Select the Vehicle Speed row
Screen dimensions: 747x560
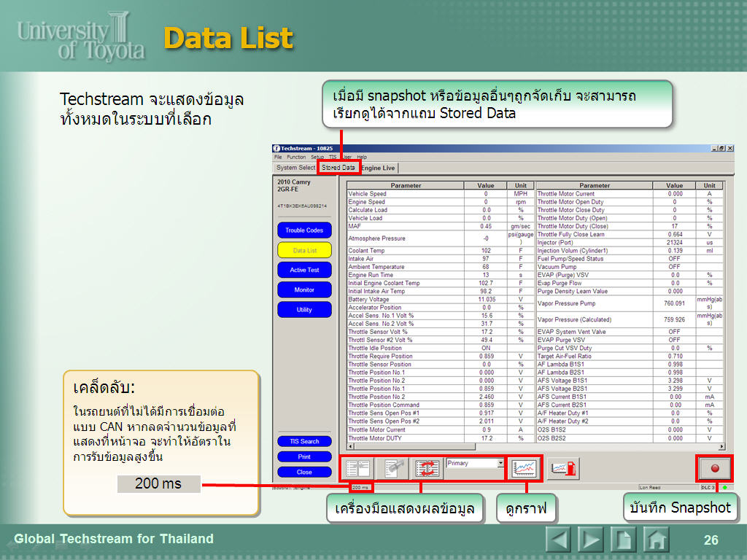[x=441, y=194]
